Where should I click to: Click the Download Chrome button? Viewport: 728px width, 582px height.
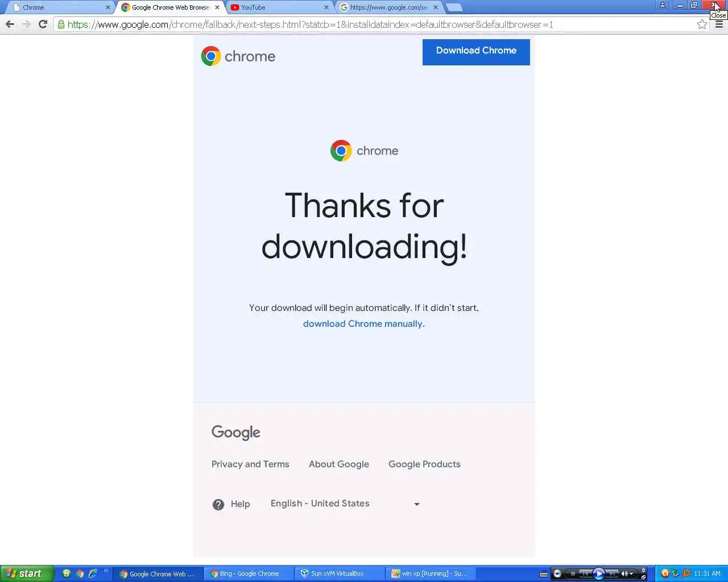pos(476,52)
